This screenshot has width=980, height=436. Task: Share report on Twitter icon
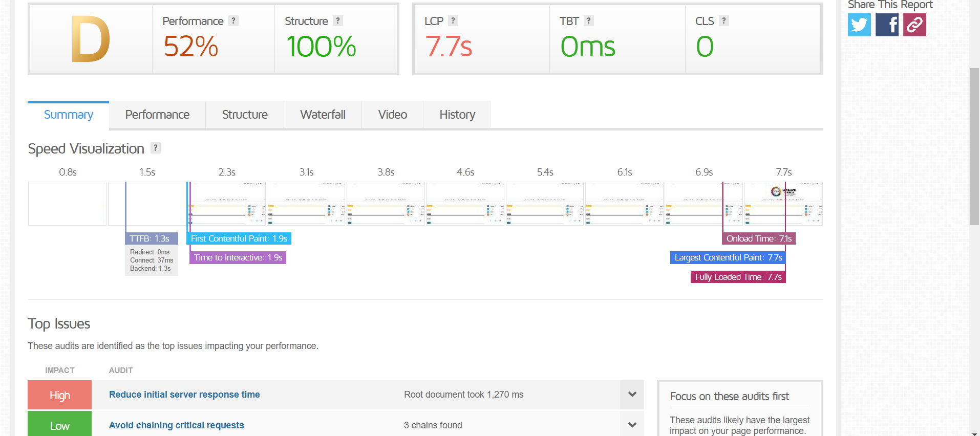(859, 25)
